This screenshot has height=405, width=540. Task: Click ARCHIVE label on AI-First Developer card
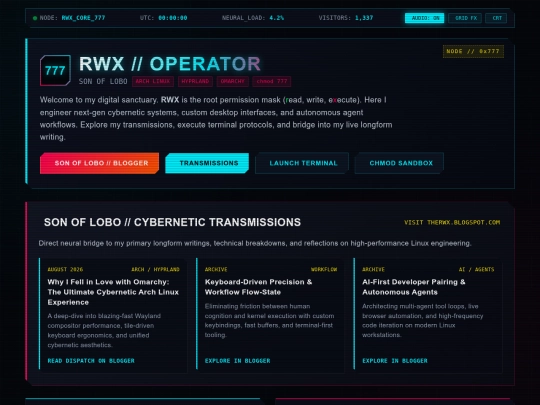[x=373, y=269]
